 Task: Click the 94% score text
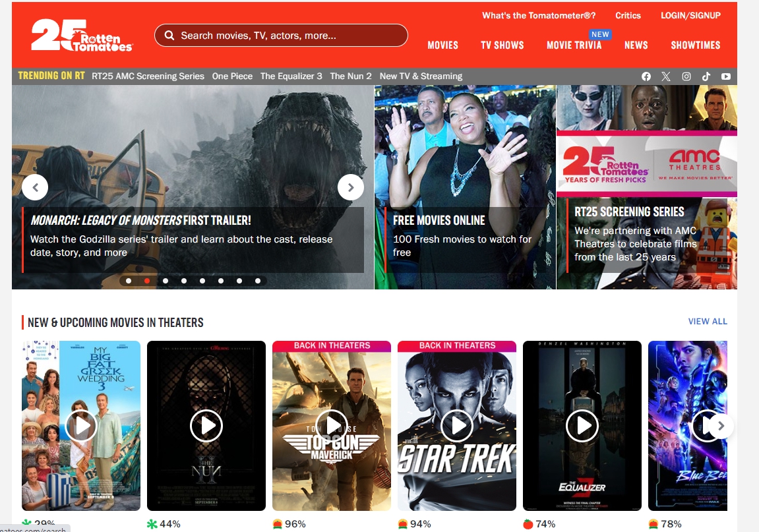pyautogui.click(x=420, y=524)
